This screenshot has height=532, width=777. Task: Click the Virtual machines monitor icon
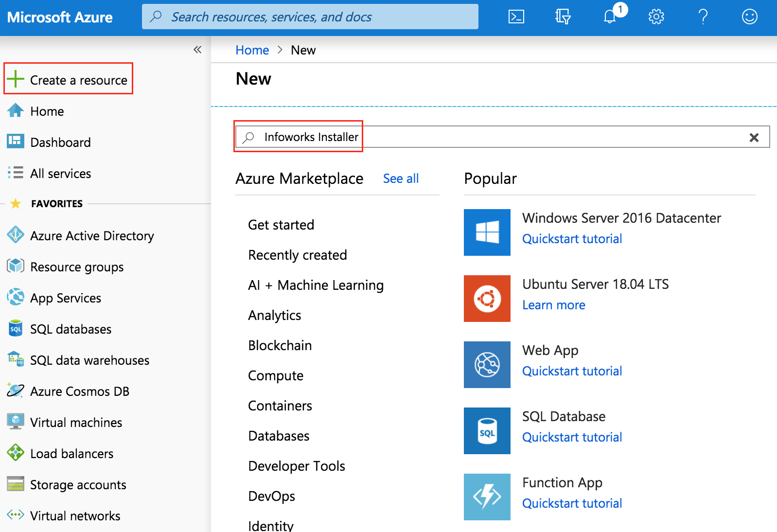click(x=16, y=422)
